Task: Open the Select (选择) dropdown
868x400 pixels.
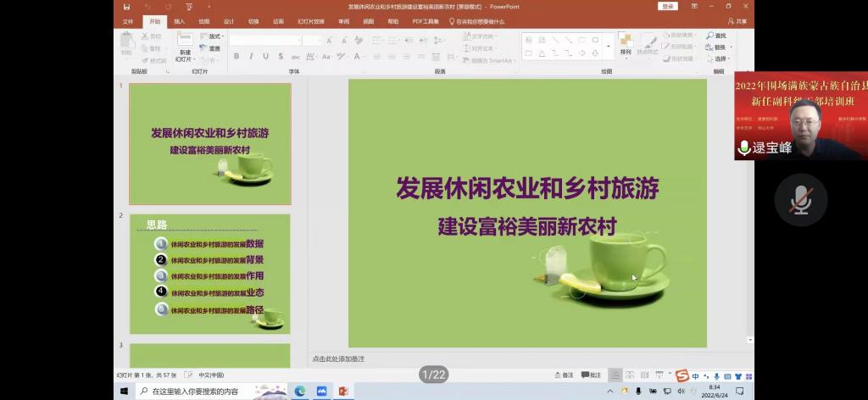Action: pos(720,58)
